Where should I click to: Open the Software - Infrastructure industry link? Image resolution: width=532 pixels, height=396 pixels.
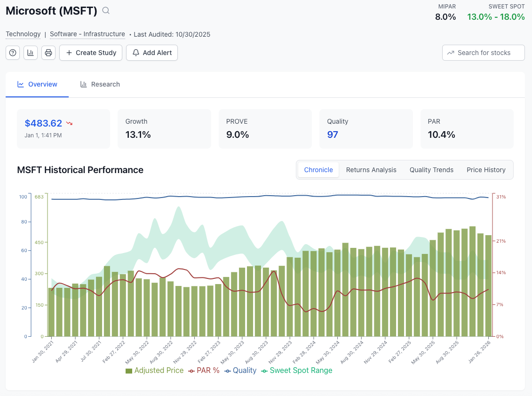(87, 34)
